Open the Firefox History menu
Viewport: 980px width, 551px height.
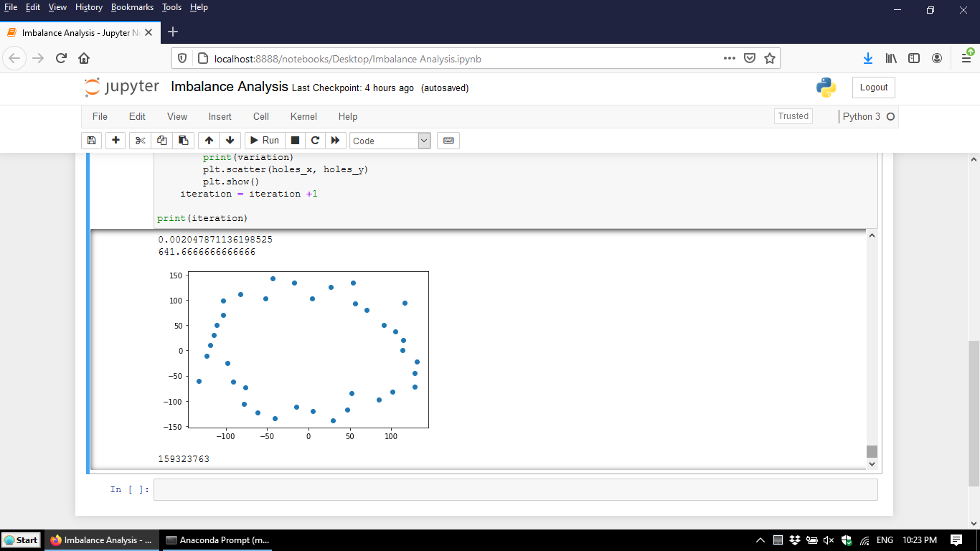(89, 7)
